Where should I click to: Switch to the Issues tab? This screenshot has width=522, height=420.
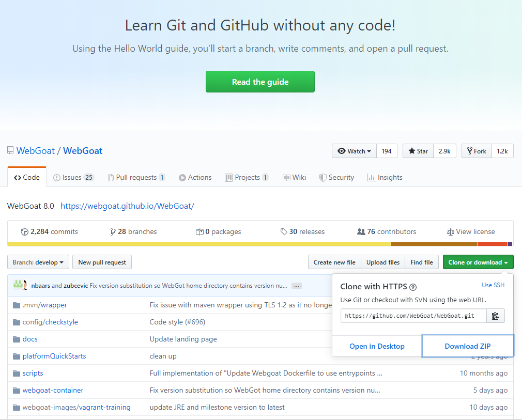[x=73, y=177]
